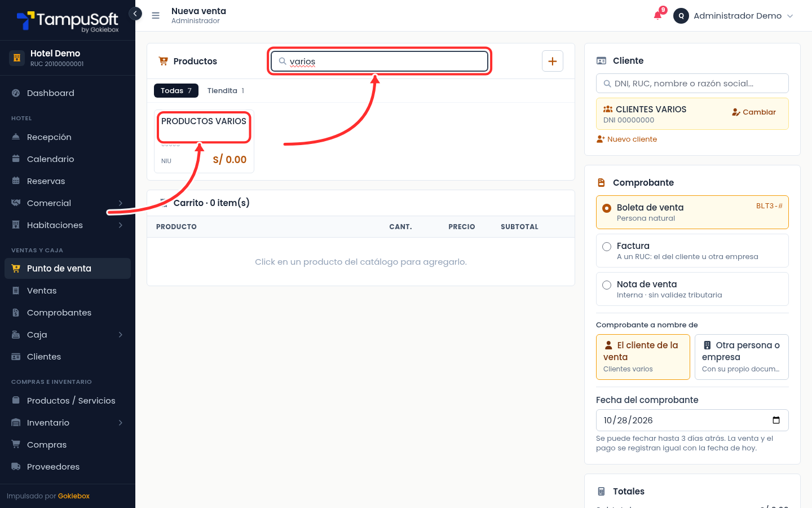This screenshot has height=508, width=812.
Task: Expand the Caja submenu
Action: click(x=68, y=335)
